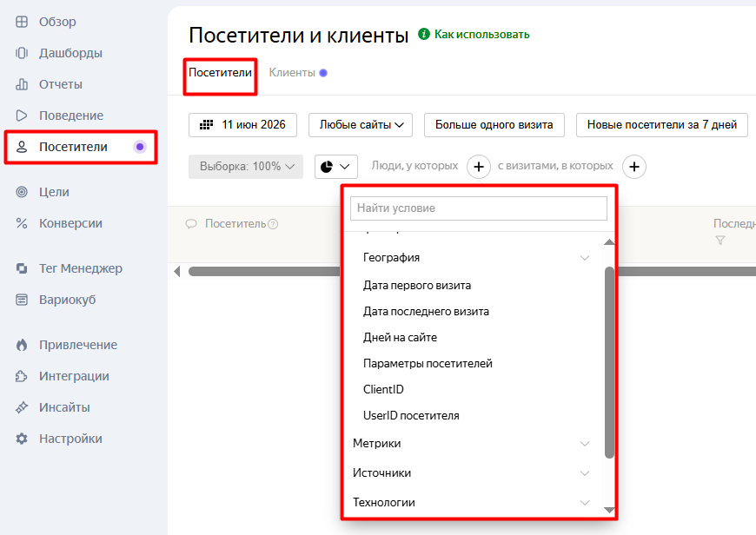Apply Больше одного визита filter
756x535 pixels.
click(494, 125)
